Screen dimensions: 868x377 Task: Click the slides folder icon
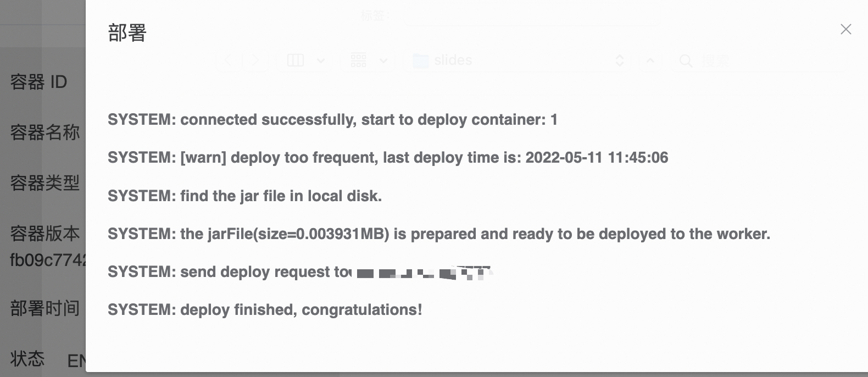coord(421,60)
